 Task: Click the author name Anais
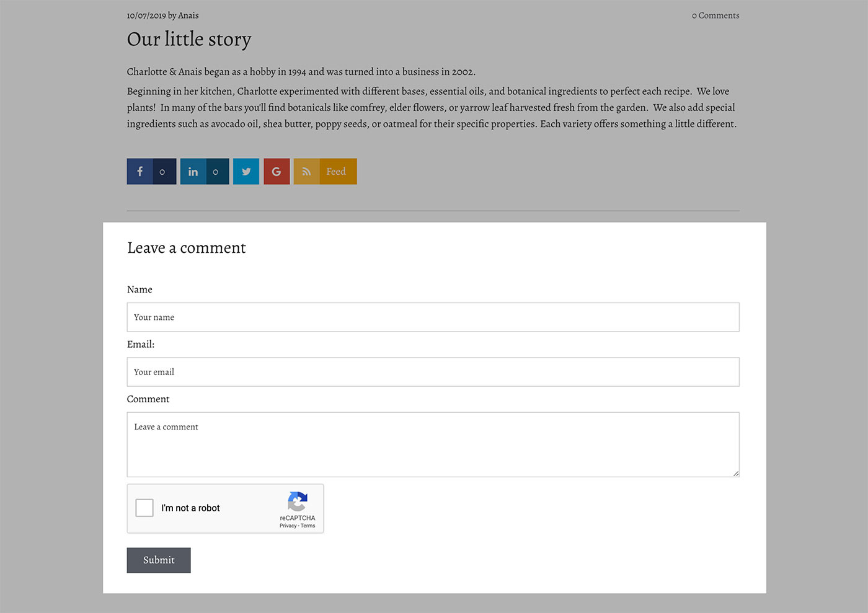tap(188, 15)
